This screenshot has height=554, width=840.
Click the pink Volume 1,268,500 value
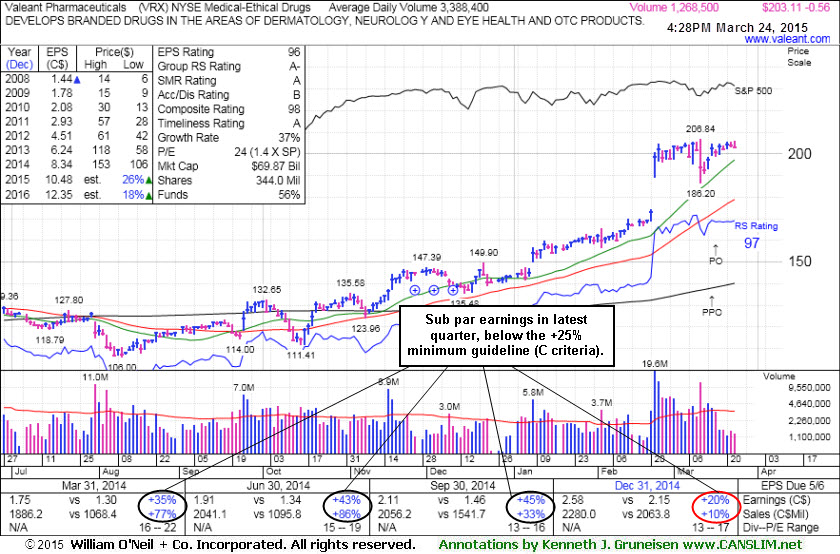(x=673, y=8)
